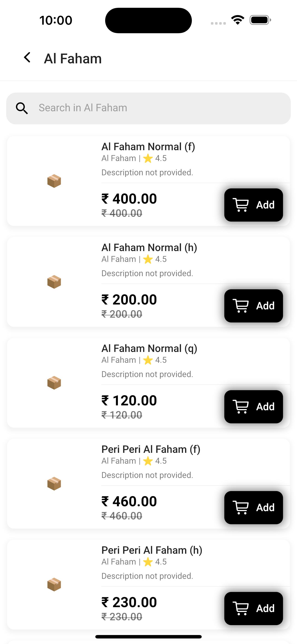Select the Al Faham Normal (f) title

click(x=148, y=147)
